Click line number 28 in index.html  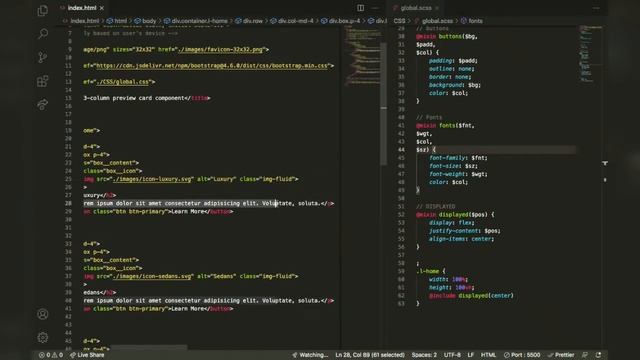(68, 203)
